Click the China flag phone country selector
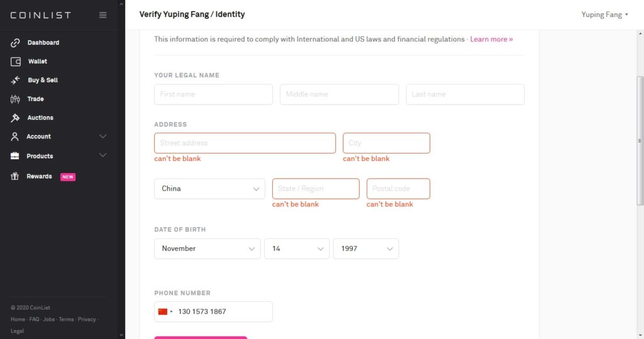Image resolution: width=644 pixels, height=339 pixels. pos(165,311)
